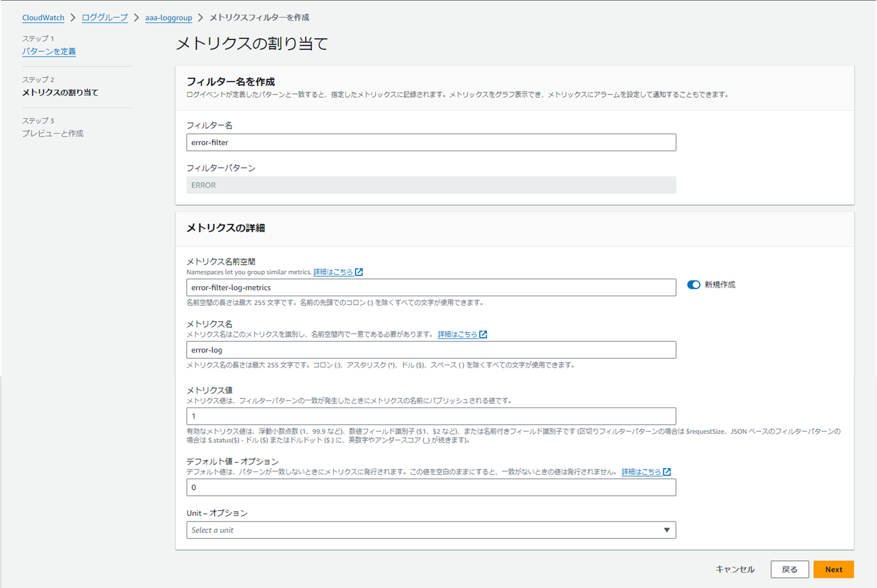
Task: Toggle the 新規作成 namespace switch
Action: tap(694, 285)
